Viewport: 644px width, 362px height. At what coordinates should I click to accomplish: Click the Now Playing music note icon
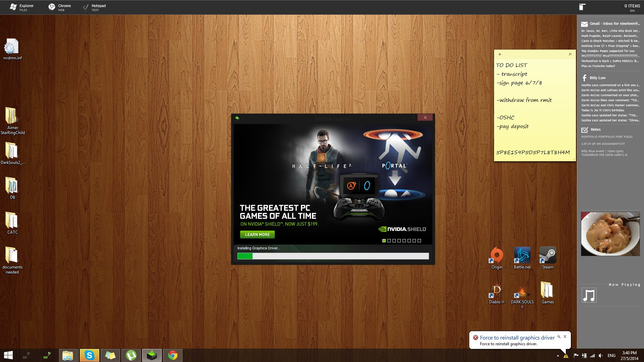tap(589, 295)
